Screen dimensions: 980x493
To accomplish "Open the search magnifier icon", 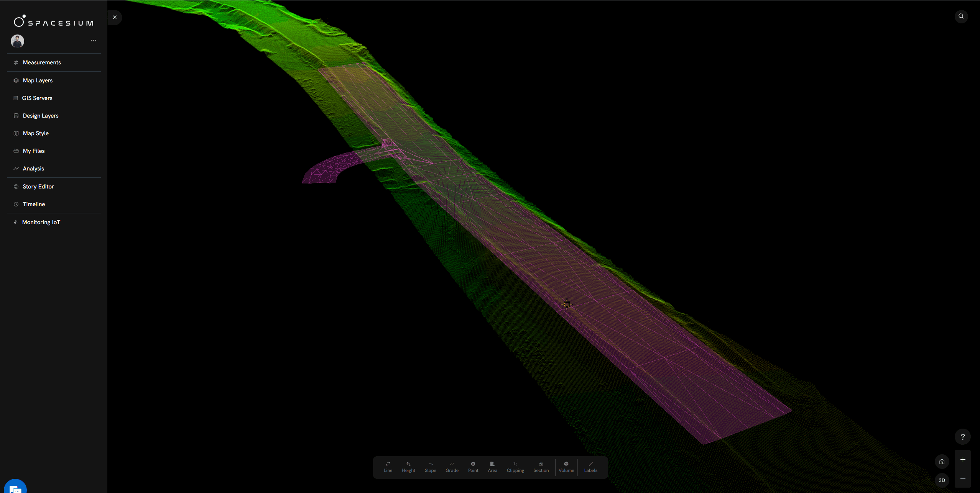I will point(961,16).
